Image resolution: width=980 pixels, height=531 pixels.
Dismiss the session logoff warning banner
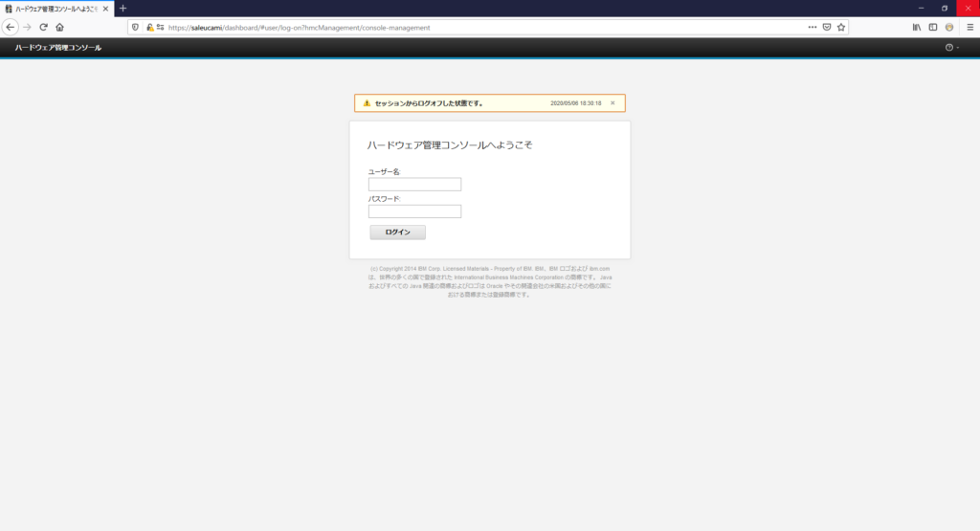click(612, 102)
